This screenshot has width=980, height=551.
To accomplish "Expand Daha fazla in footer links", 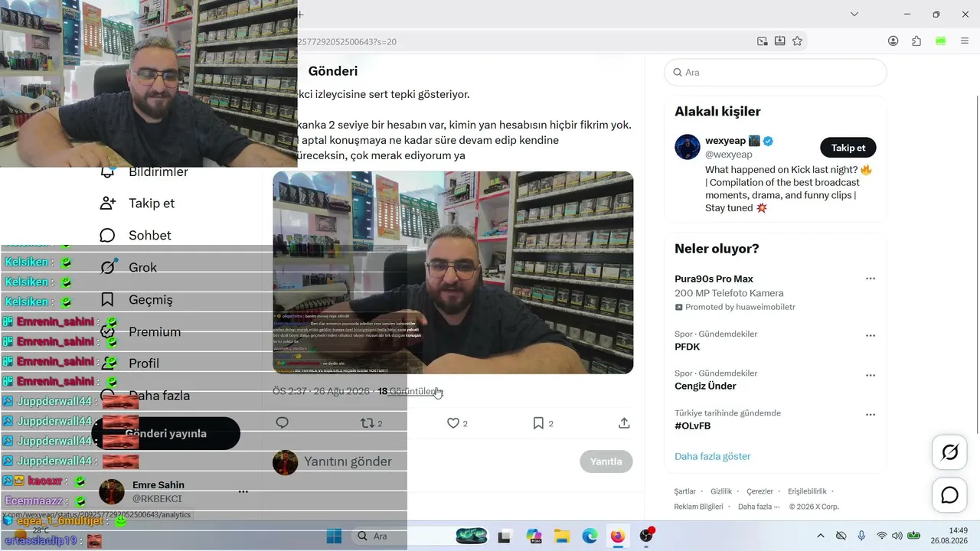I will (x=759, y=507).
